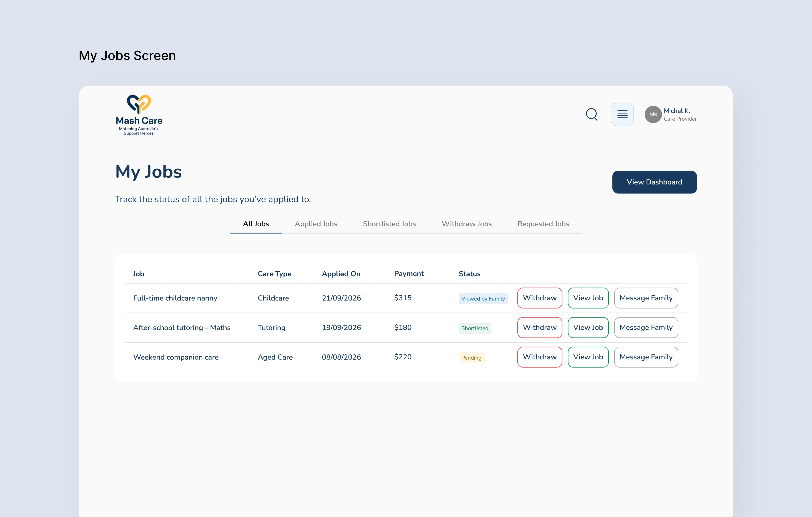Click the Payment column header
812x517 pixels.
pyautogui.click(x=409, y=274)
